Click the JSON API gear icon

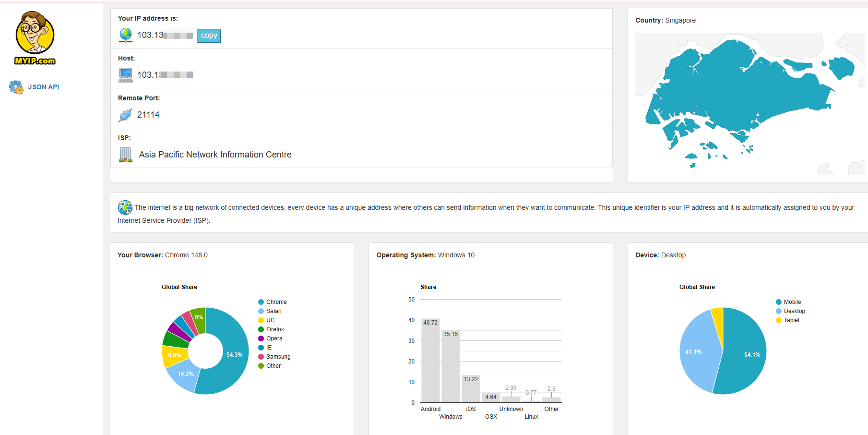(x=16, y=87)
